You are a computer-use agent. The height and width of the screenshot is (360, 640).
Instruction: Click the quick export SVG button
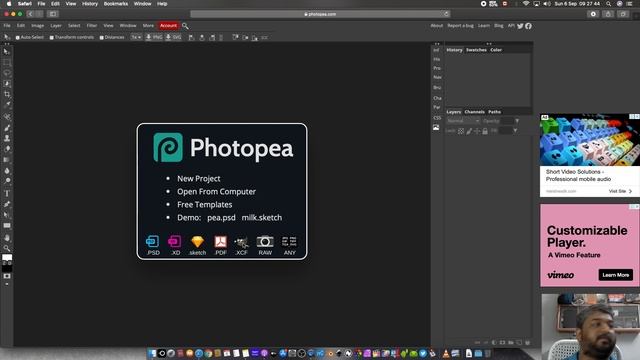coord(173,38)
